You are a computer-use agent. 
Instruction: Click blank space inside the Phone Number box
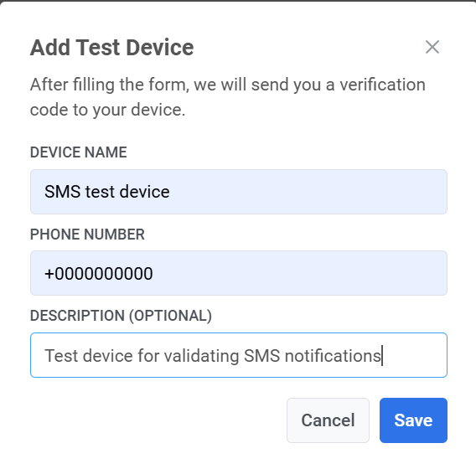[299, 273]
